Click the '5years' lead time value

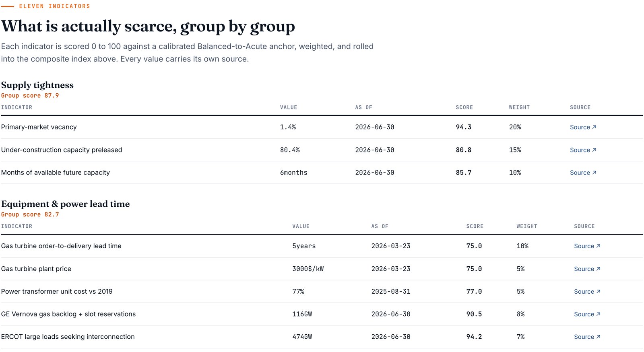point(304,246)
